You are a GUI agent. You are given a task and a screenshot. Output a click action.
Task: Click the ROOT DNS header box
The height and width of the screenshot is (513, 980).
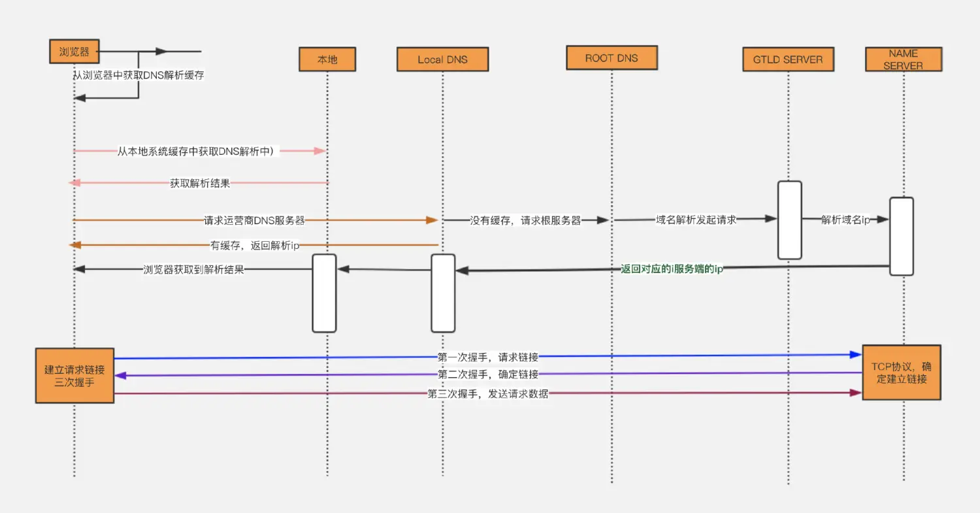click(x=612, y=58)
